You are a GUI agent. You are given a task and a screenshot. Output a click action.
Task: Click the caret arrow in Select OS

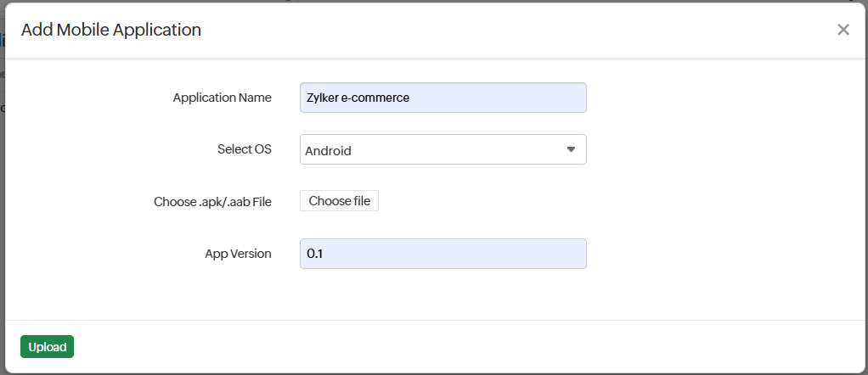[571, 149]
